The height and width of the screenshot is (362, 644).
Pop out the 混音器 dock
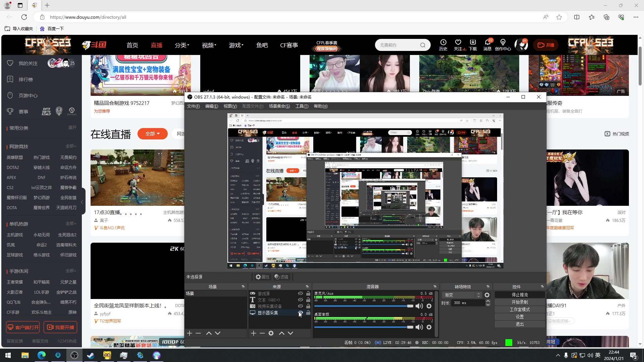click(x=435, y=287)
